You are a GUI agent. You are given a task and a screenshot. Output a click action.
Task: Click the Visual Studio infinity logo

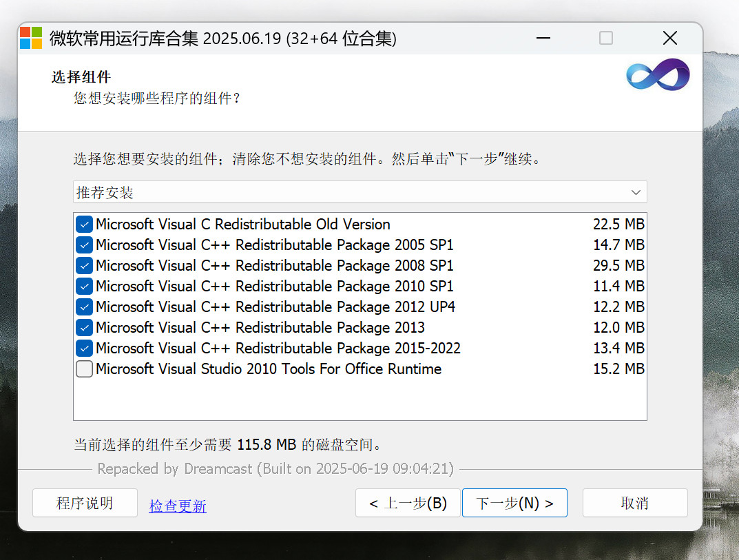pos(658,74)
